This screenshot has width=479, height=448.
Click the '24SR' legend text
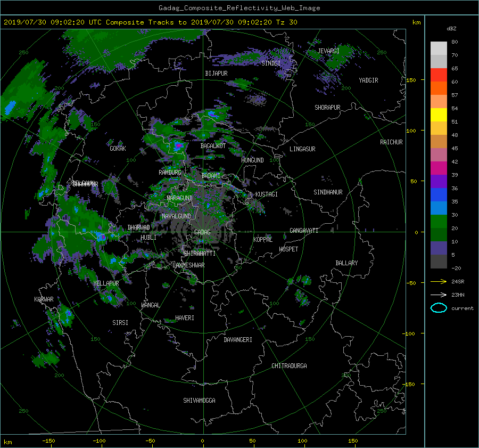pos(458,281)
